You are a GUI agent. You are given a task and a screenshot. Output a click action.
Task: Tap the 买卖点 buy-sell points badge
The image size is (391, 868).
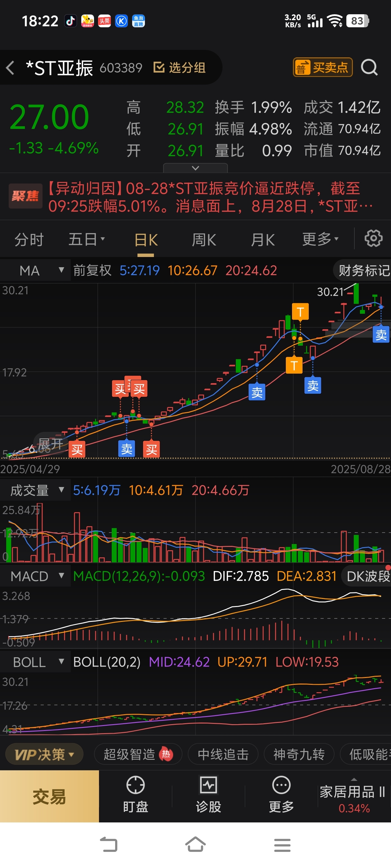322,67
